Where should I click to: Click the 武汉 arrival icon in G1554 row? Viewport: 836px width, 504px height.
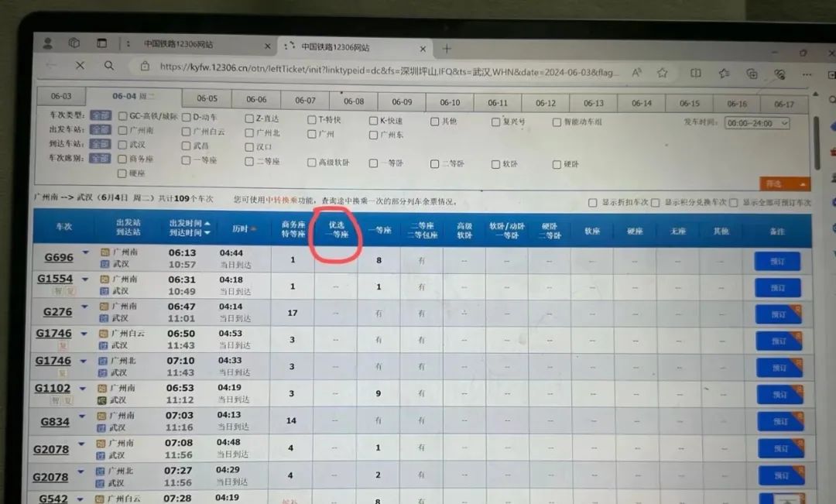104,291
